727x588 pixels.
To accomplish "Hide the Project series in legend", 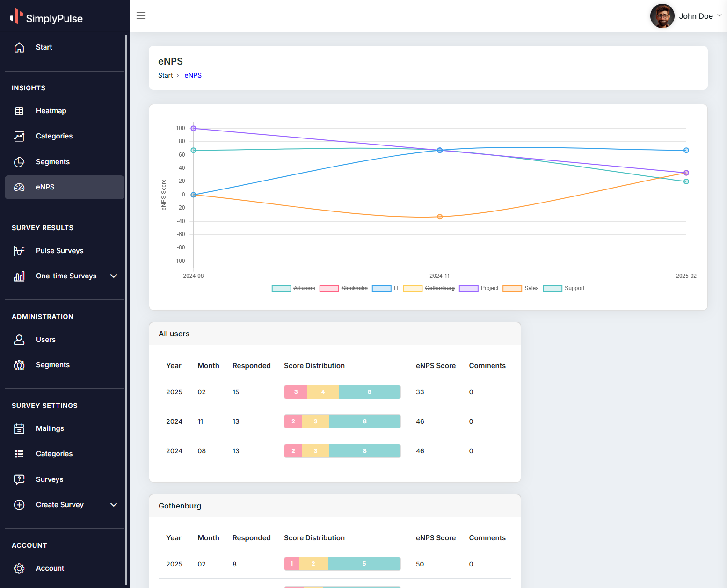I will [479, 288].
